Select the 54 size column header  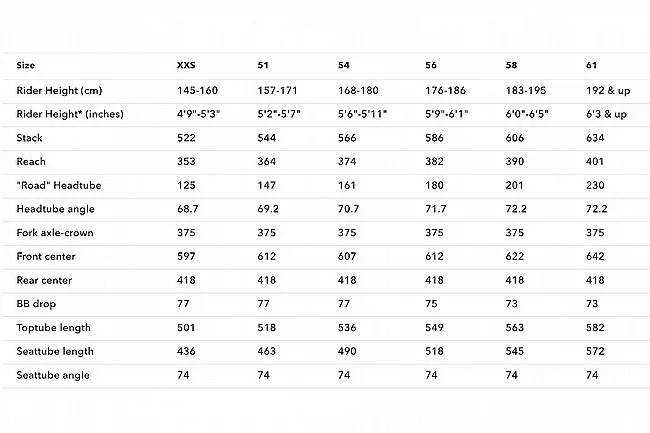(x=343, y=65)
